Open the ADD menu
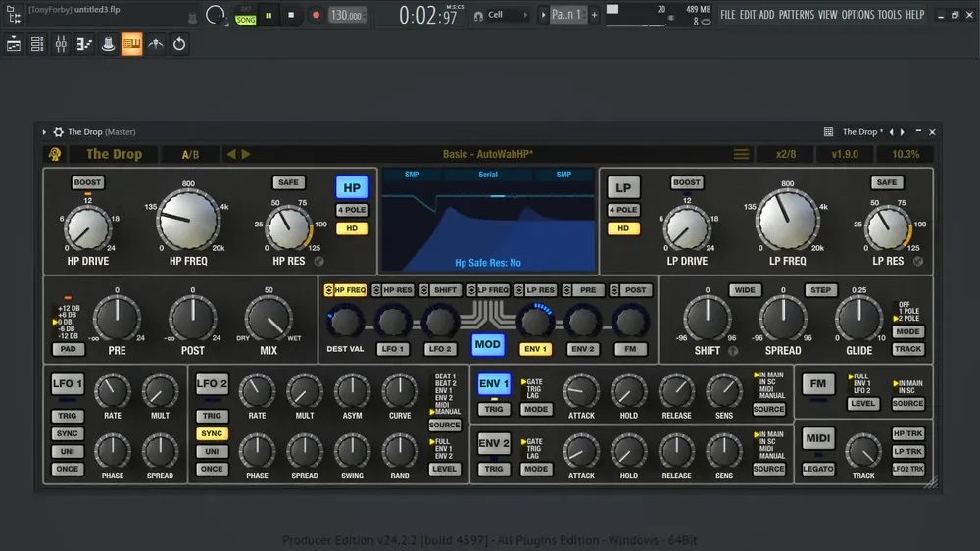The image size is (980, 551). click(x=767, y=15)
